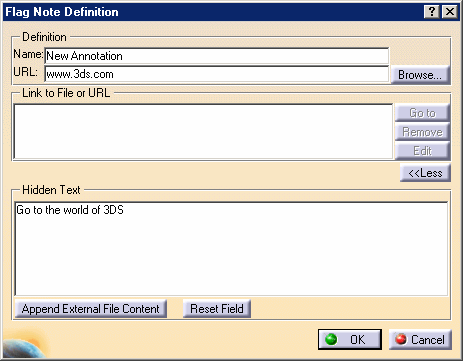Click the Remove button beside link list
The image size is (463, 361).
point(422,132)
